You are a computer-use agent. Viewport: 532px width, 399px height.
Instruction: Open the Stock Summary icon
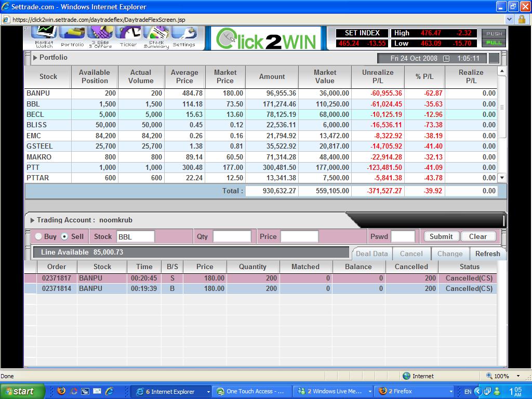(x=156, y=37)
